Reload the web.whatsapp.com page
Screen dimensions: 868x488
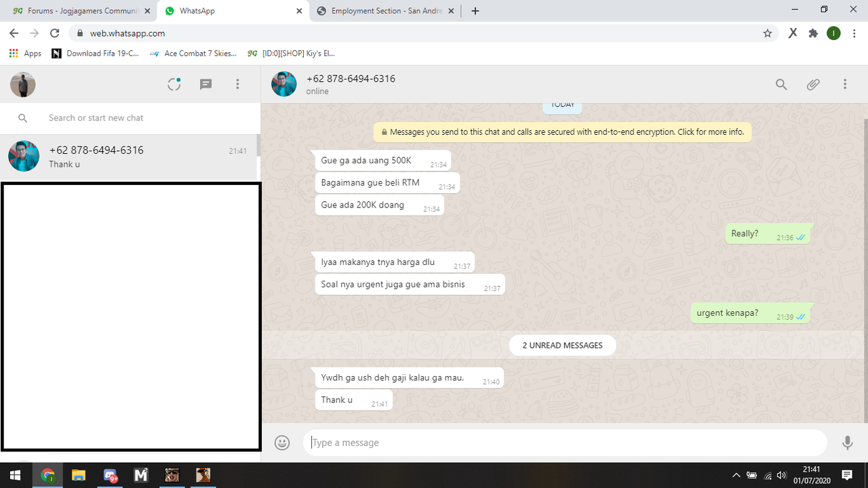coord(55,33)
